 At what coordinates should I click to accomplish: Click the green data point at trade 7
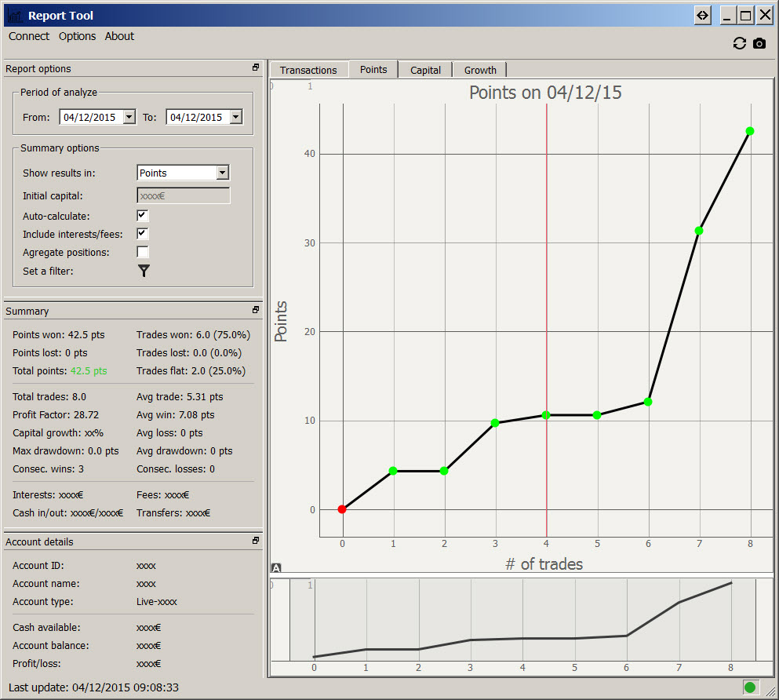coord(699,231)
